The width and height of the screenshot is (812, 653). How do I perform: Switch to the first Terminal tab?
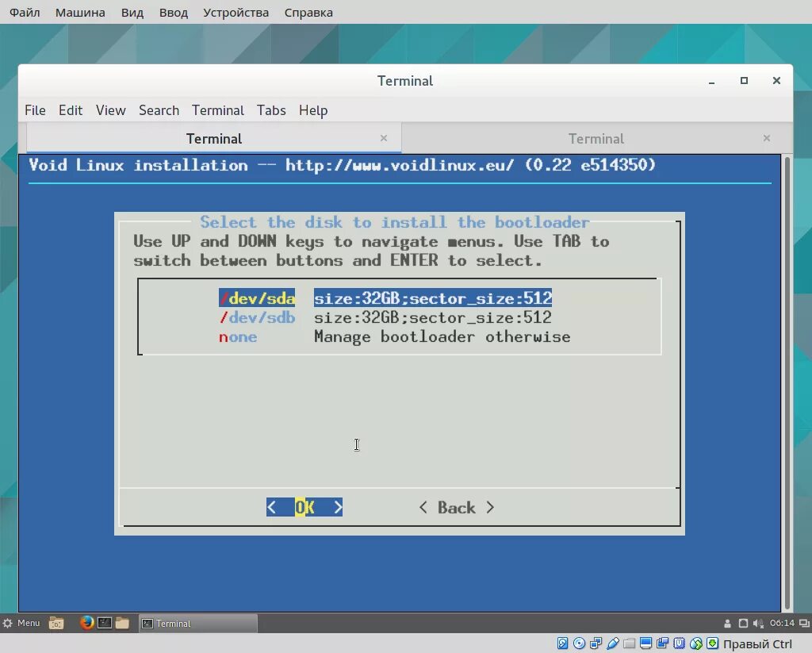pos(214,138)
